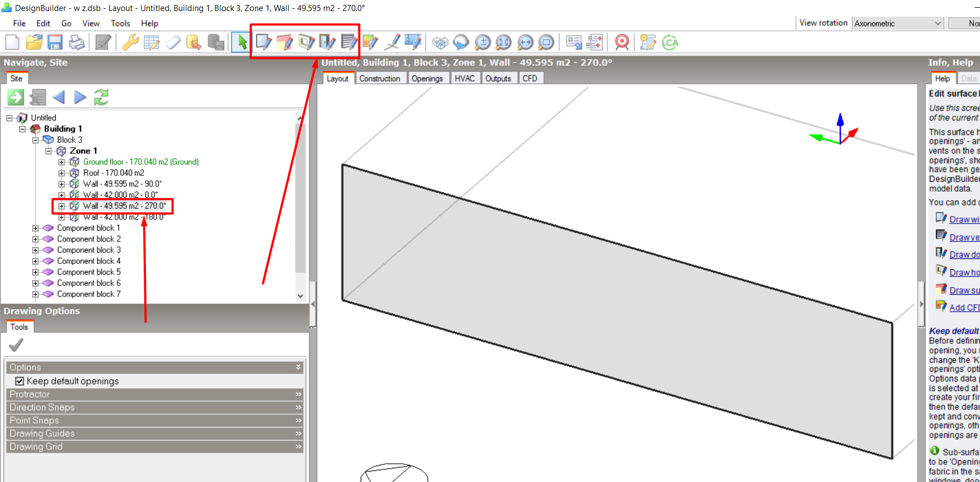Expand the Protractor options section
The height and width of the screenshot is (482, 980).
pyautogui.click(x=155, y=394)
